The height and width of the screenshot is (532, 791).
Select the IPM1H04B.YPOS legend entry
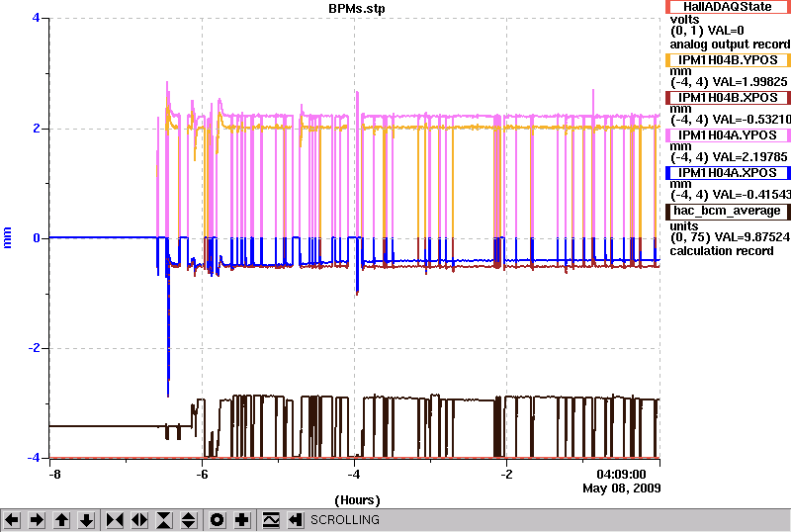pyautogui.click(x=728, y=60)
